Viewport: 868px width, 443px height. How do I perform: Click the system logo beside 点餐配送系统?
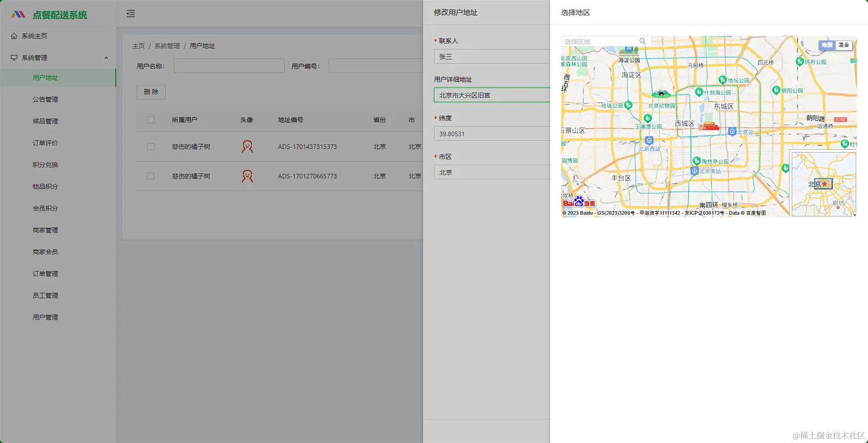coord(18,15)
